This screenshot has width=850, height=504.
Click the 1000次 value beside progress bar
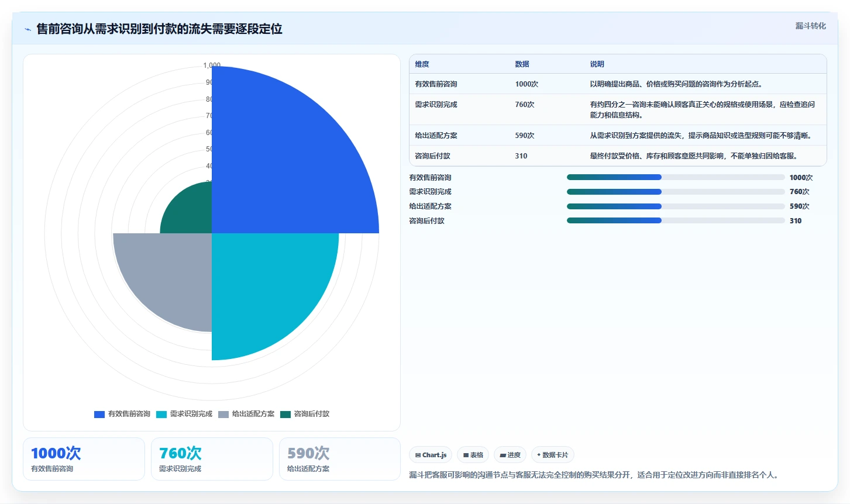[x=801, y=178]
